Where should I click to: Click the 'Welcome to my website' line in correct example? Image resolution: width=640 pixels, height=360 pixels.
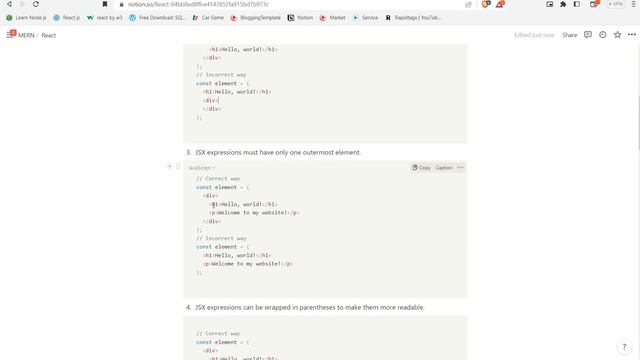[254, 213]
